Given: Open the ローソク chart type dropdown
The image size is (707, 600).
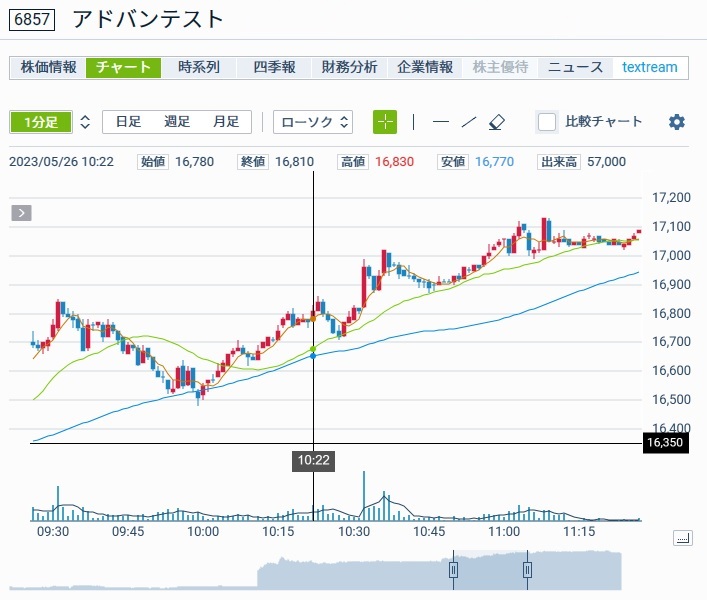Looking at the screenshot, I should point(313,122).
